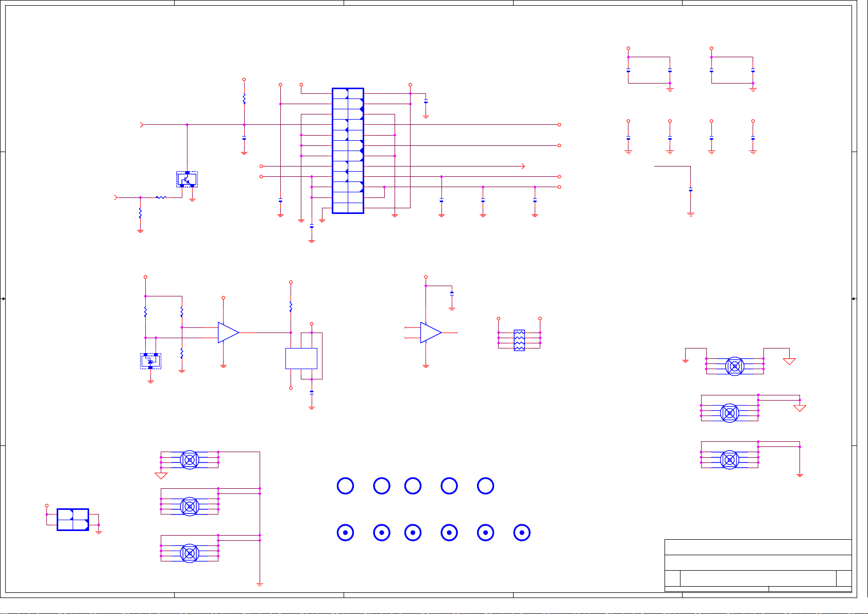Select the shunt regulator symbol in dashed box

tap(150, 361)
